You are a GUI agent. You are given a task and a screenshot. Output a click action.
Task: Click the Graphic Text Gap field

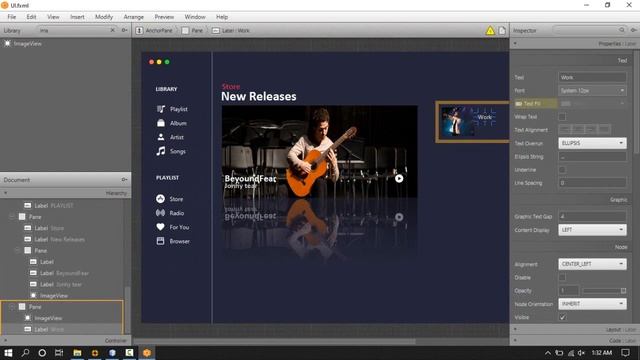point(592,216)
